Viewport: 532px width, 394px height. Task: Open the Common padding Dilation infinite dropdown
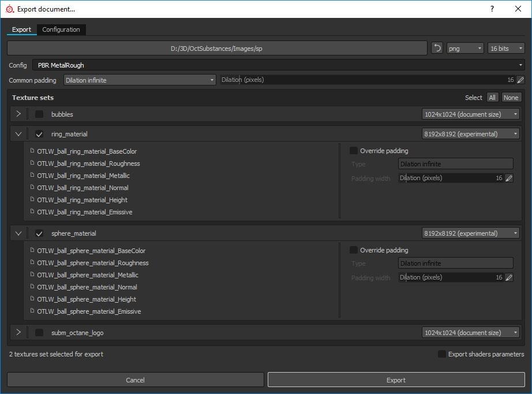pos(140,80)
